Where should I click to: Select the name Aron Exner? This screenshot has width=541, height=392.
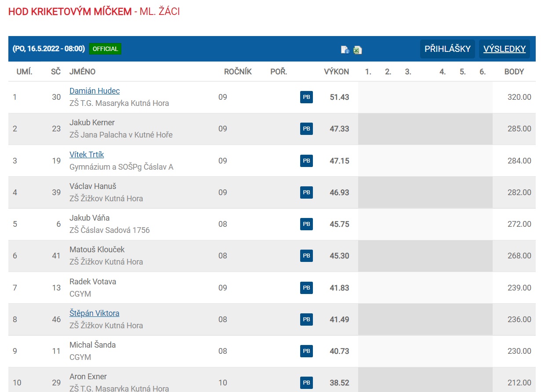[88, 377]
